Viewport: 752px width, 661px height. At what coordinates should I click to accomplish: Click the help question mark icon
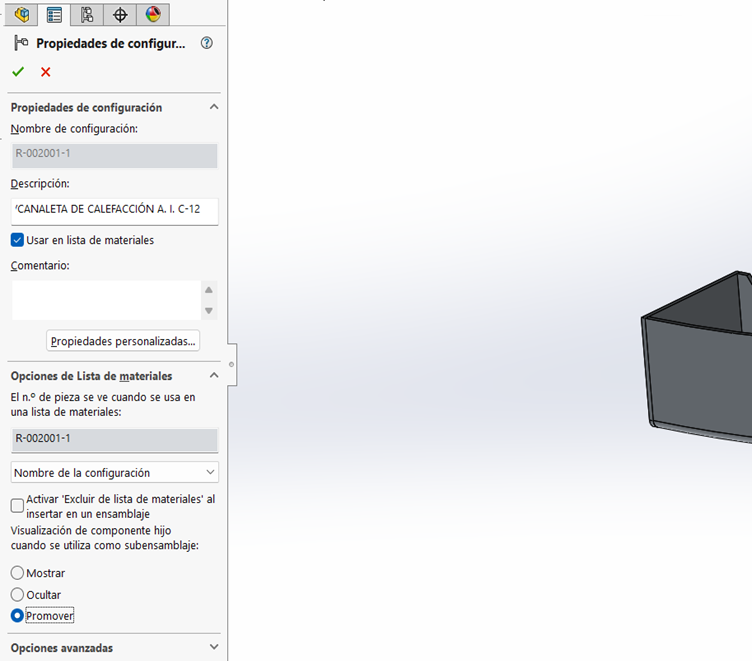(x=207, y=43)
